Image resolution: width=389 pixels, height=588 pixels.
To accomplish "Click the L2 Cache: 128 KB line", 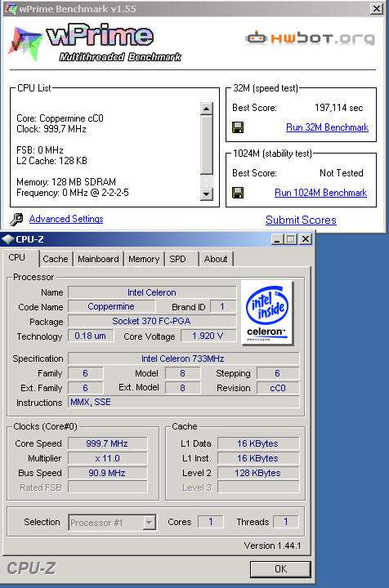I will tap(51, 161).
